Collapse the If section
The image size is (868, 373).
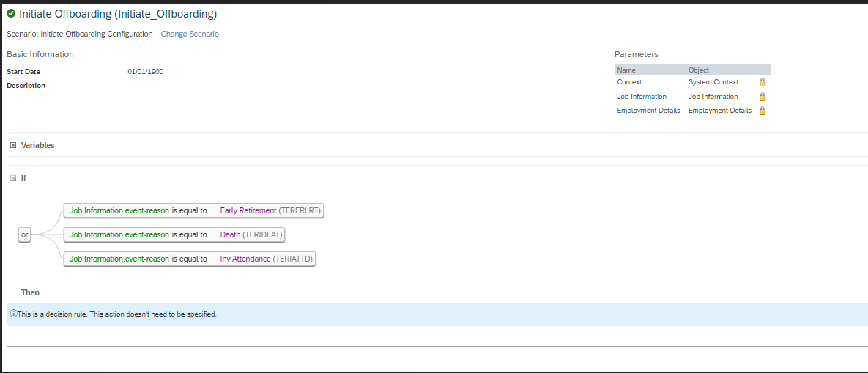[x=13, y=178]
